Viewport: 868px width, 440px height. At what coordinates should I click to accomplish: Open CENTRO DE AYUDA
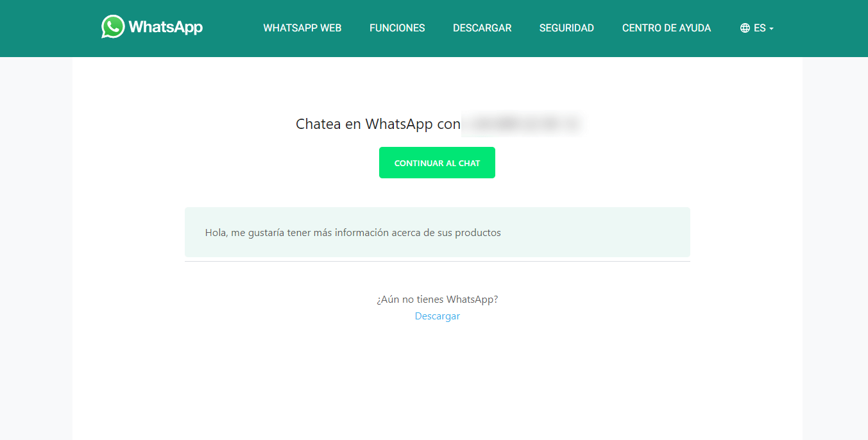tap(667, 28)
